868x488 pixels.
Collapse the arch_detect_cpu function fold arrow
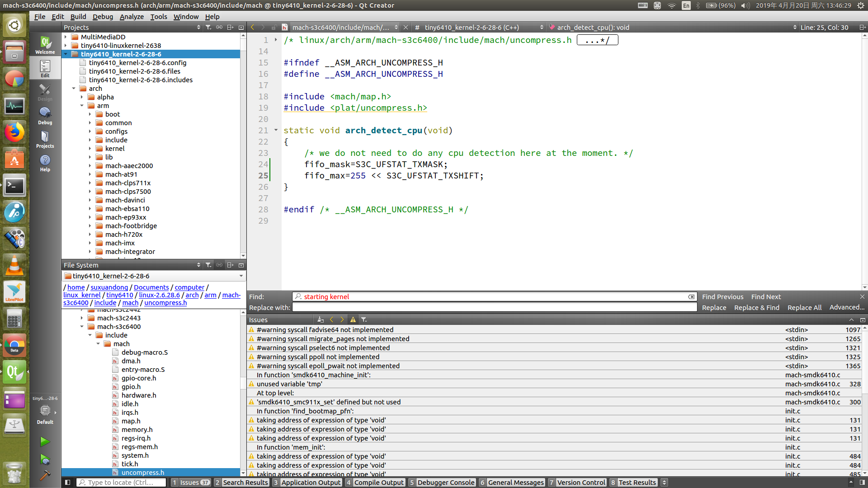tap(276, 130)
